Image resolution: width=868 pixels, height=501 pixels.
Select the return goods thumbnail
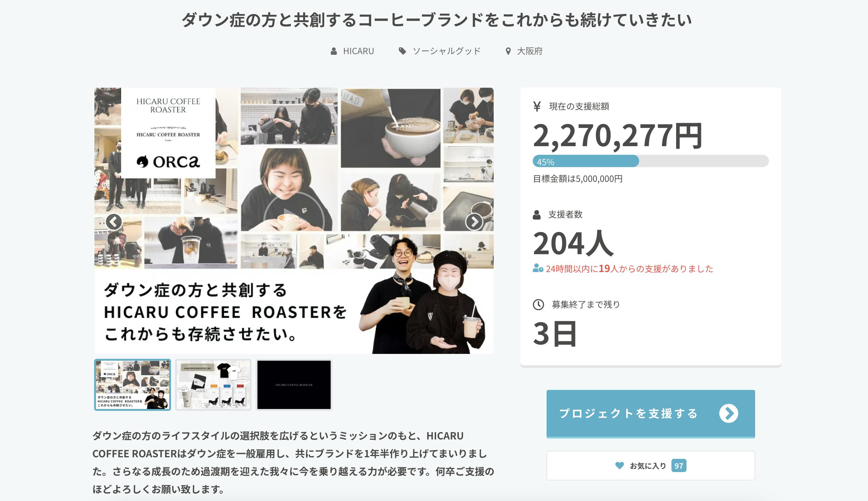(x=213, y=385)
